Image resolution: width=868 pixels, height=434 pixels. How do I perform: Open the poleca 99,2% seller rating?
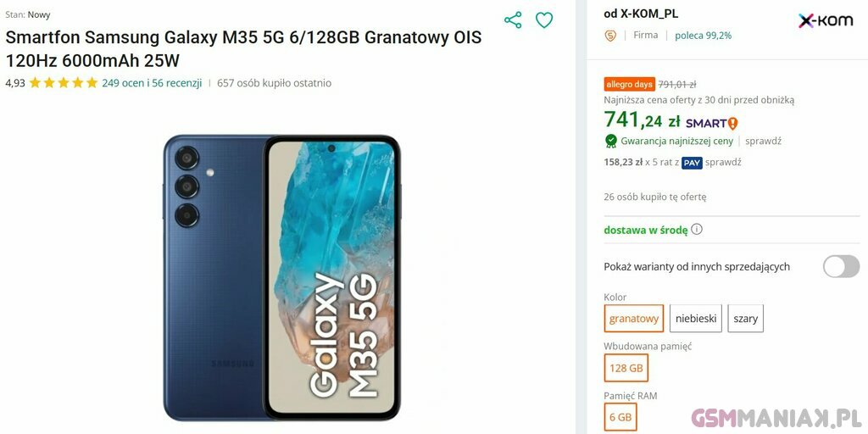703,36
